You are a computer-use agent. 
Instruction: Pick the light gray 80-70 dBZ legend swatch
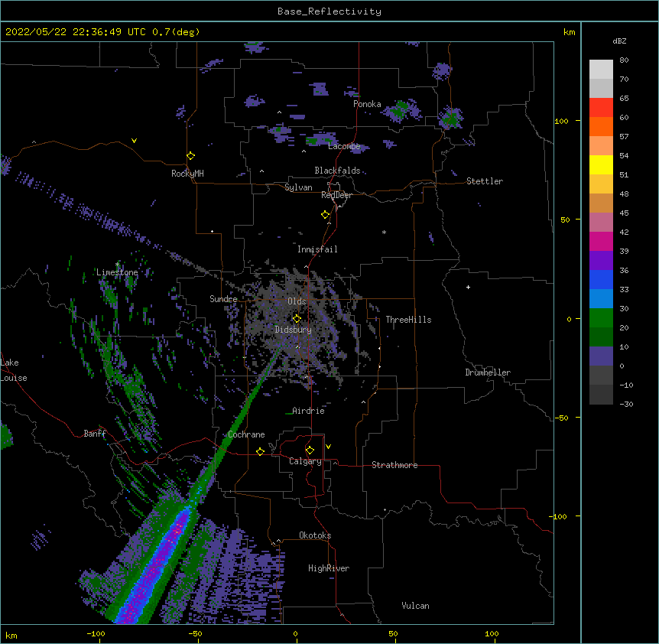click(601, 70)
